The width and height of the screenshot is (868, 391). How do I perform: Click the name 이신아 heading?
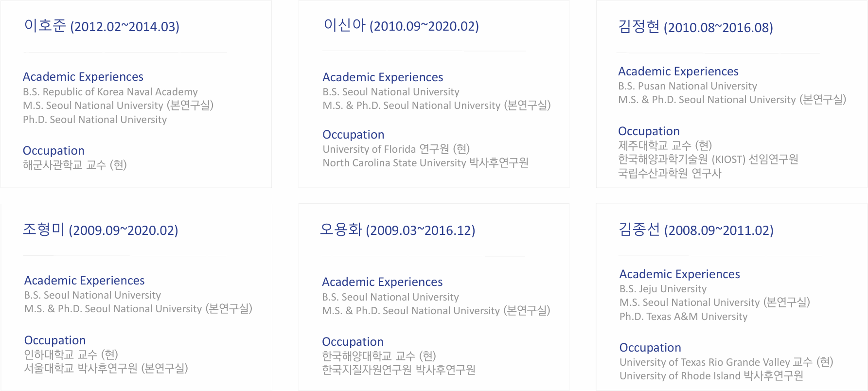401,25
